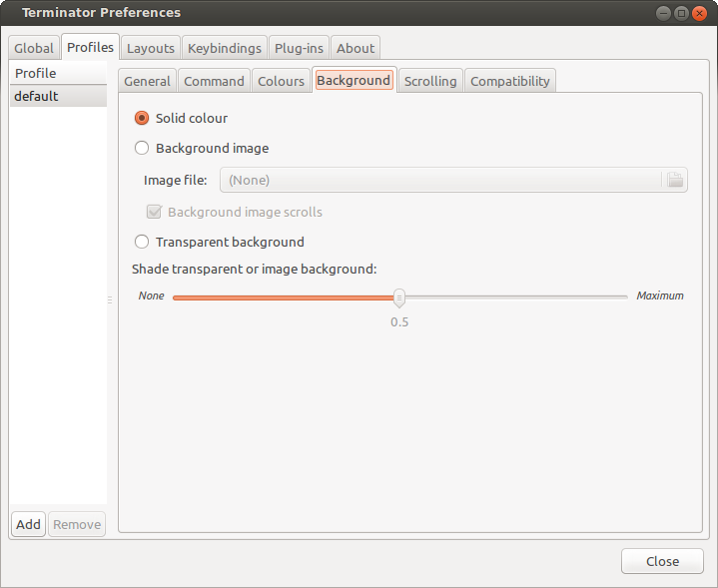Show the About tab
718x588 pixels.
click(x=356, y=48)
